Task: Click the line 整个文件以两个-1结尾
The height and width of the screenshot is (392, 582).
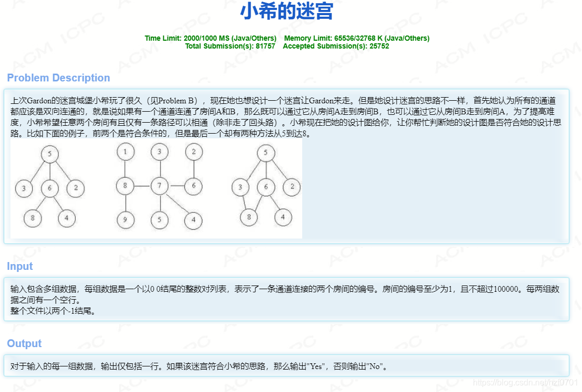Action: 54,311
